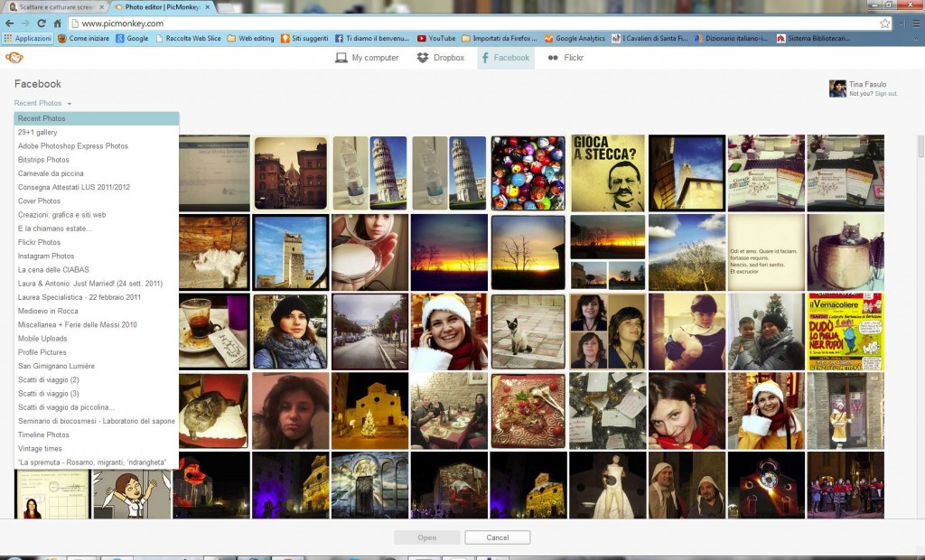Open the Applicazioni apps shortcut
Viewport: 925px width, 560px height.
tap(27, 38)
